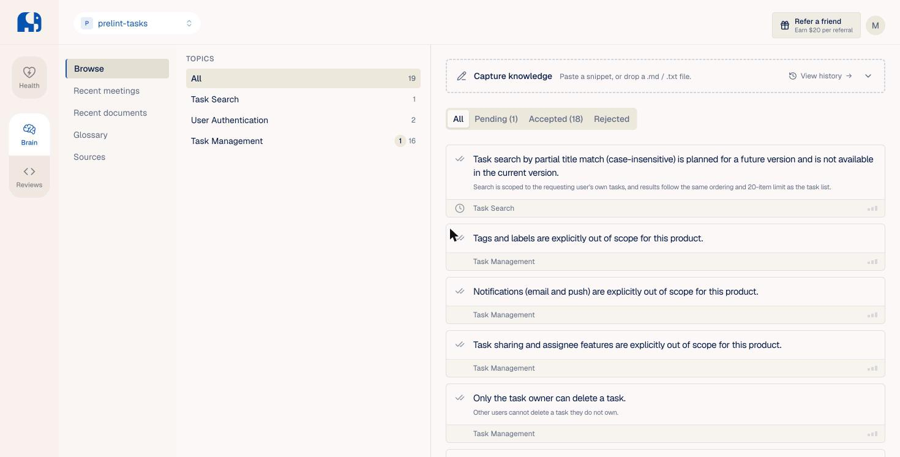Click confidence bars icon on Notifications card
Screen dimensions: 900x457
[x=872, y=315]
